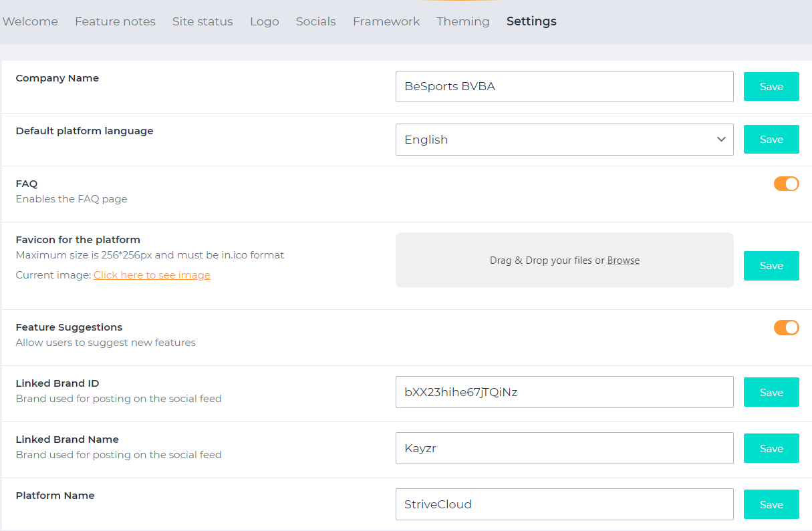Click the dropdown chevron next to English
This screenshot has height=531, width=812.
[721, 140]
